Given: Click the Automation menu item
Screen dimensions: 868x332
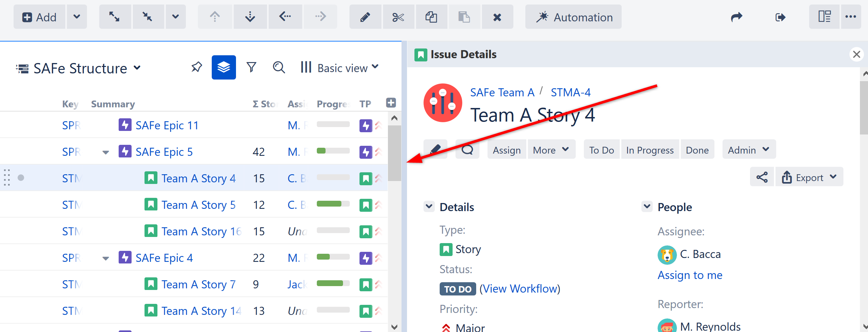Looking at the screenshot, I should (x=573, y=17).
